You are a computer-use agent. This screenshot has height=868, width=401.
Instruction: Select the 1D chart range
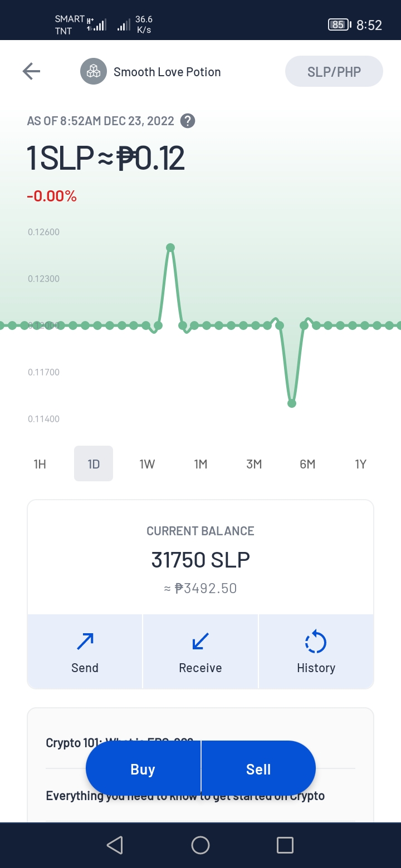[94, 463]
